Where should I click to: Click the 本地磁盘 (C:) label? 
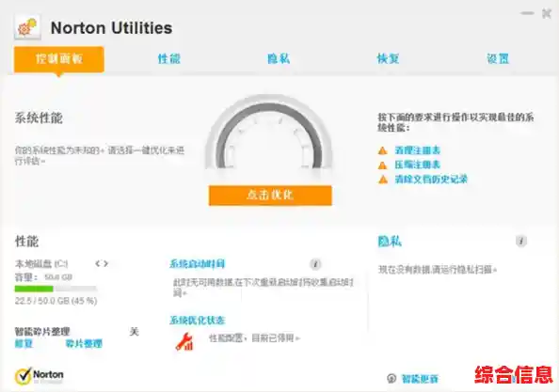(41, 263)
